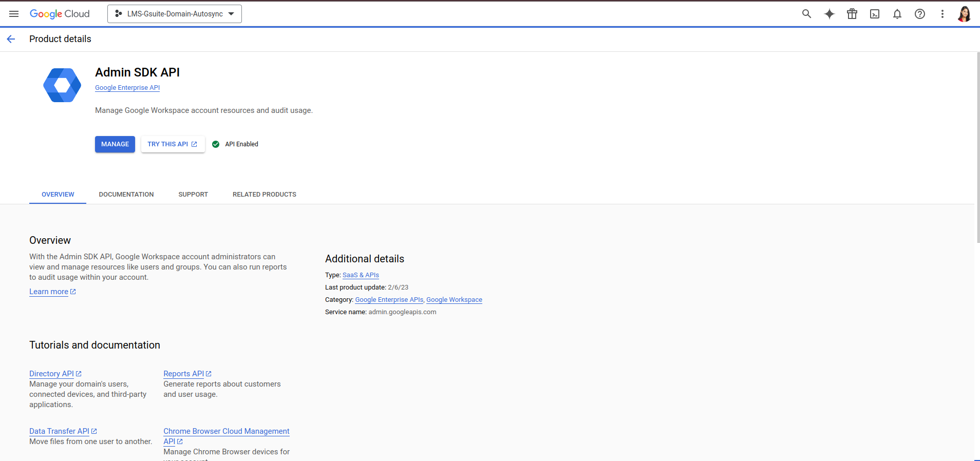Open the search magnifier icon
The width and height of the screenshot is (980, 461).
(807, 14)
